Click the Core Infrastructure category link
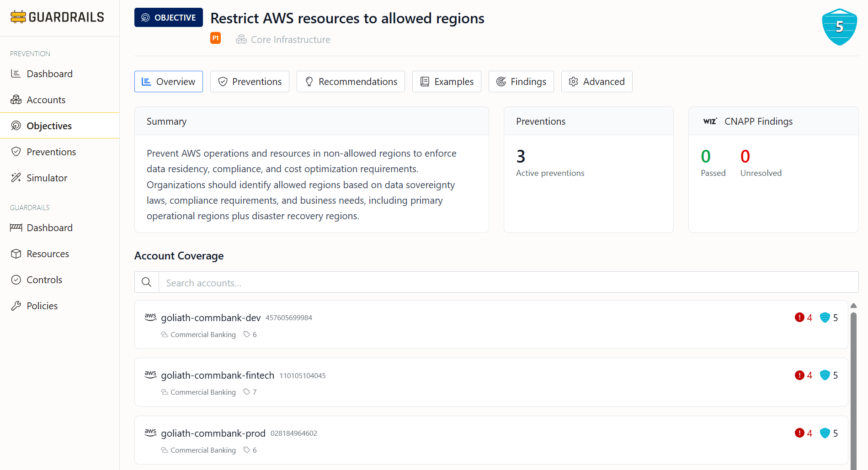 coord(290,40)
